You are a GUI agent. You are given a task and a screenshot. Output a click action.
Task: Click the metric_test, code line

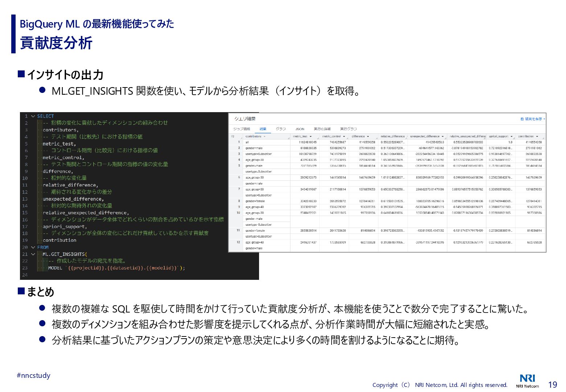tap(59, 144)
